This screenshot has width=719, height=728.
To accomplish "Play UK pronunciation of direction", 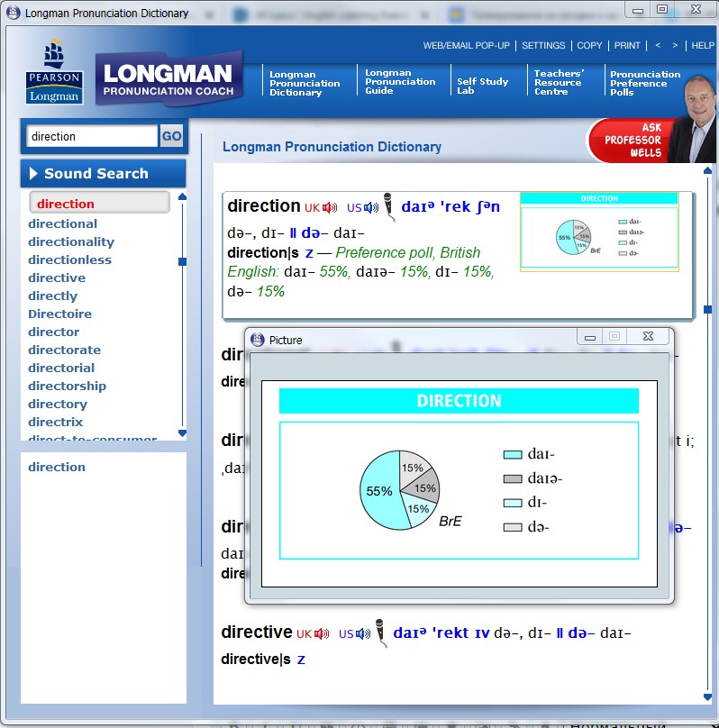I will coord(330,208).
